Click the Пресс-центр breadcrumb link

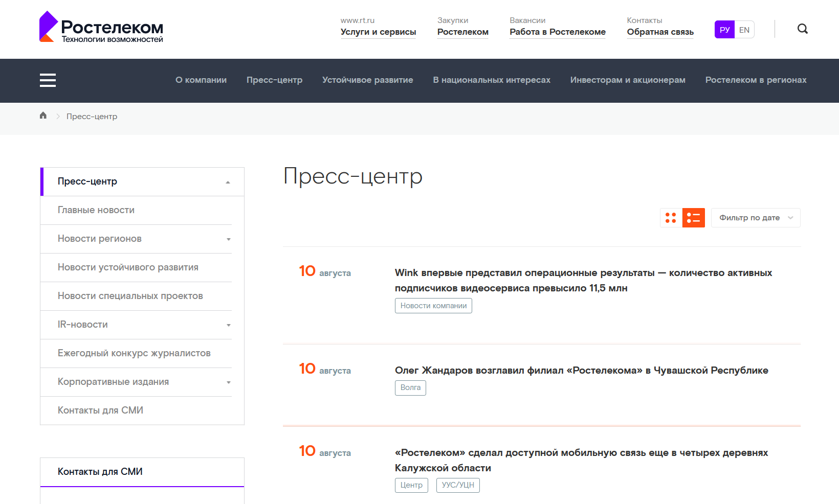coord(92,117)
